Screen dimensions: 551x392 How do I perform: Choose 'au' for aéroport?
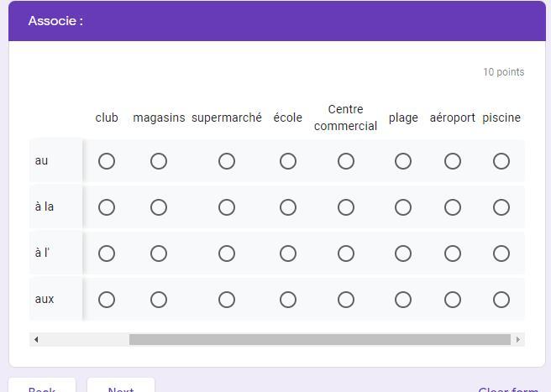pyautogui.click(x=453, y=161)
